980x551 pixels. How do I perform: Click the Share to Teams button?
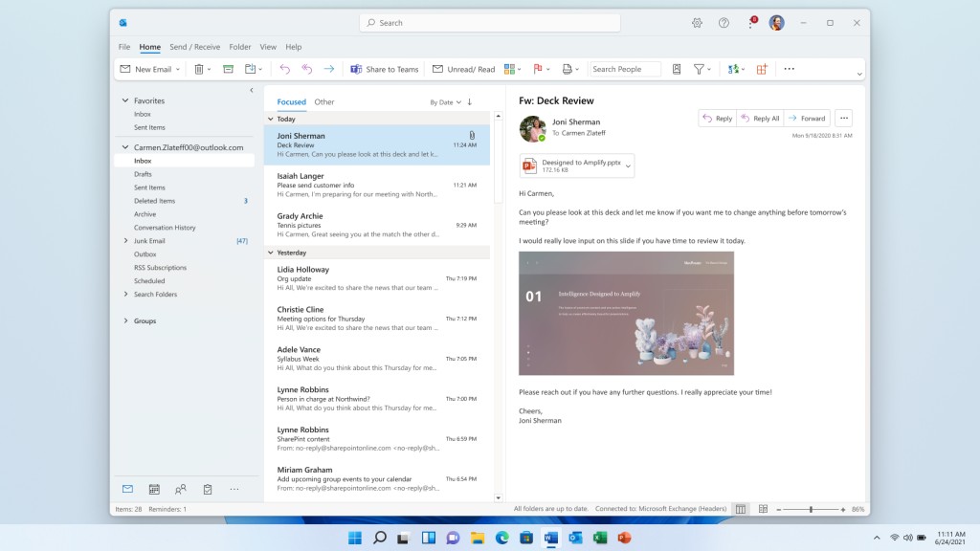coord(385,69)
